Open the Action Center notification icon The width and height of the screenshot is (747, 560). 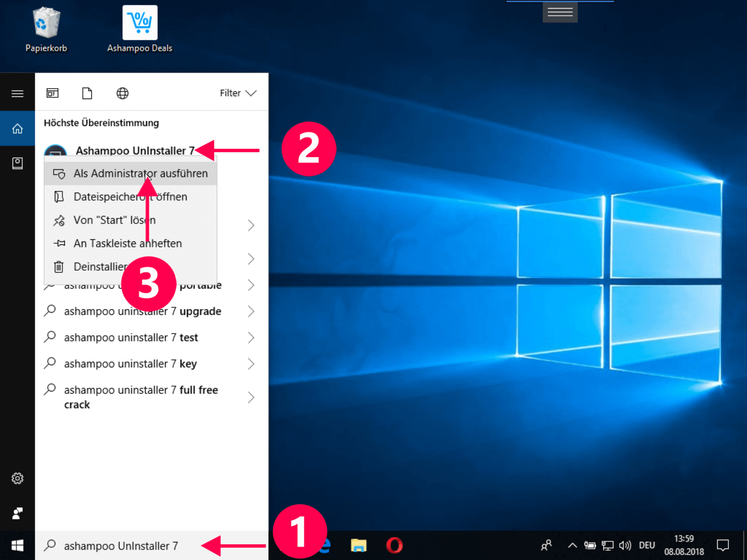coord(723,545)
